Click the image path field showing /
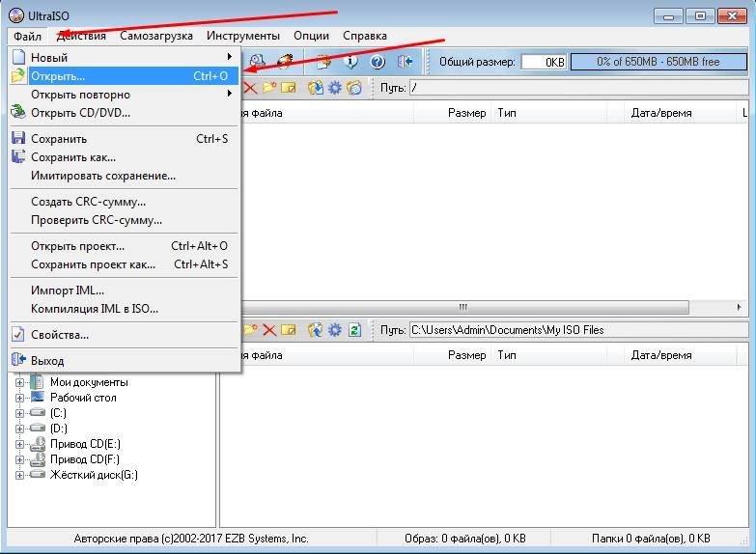756x554 pixels. pos(578,88)
